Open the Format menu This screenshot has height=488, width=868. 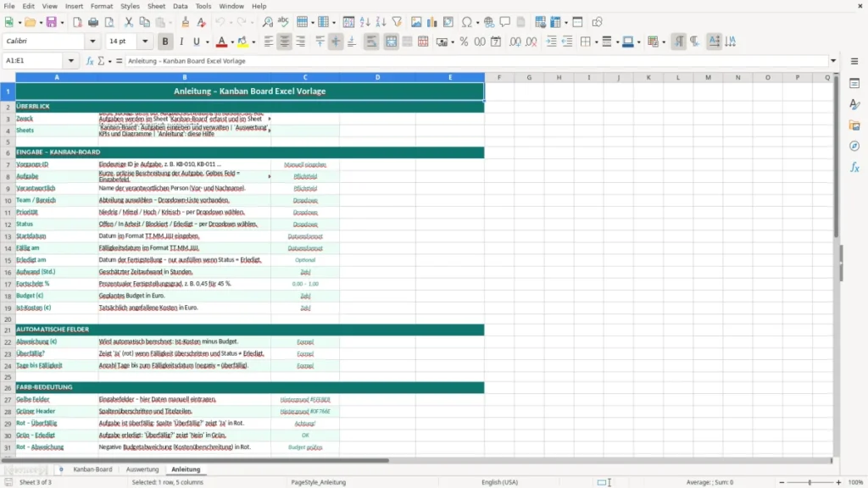(102, 6)
